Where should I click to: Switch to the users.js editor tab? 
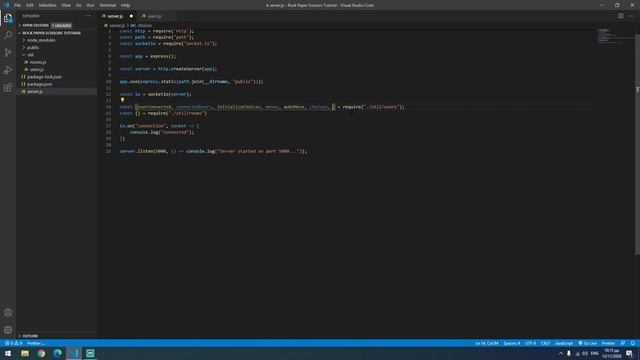point(154,16)
